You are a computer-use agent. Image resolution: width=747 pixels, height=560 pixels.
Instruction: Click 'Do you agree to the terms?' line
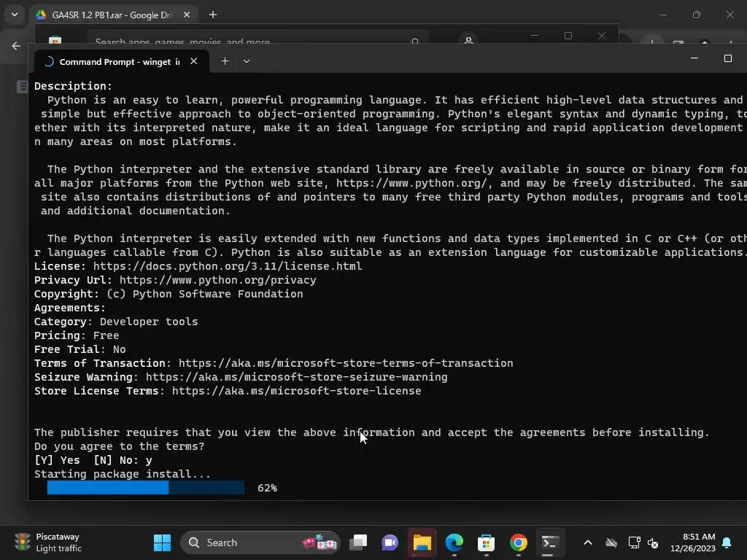pos(119,446)
